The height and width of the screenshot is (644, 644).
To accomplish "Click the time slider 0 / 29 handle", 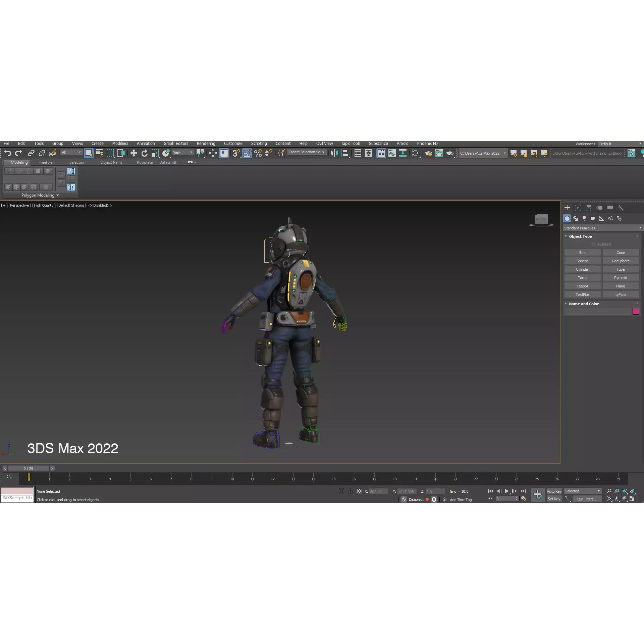I will [29, 469].
